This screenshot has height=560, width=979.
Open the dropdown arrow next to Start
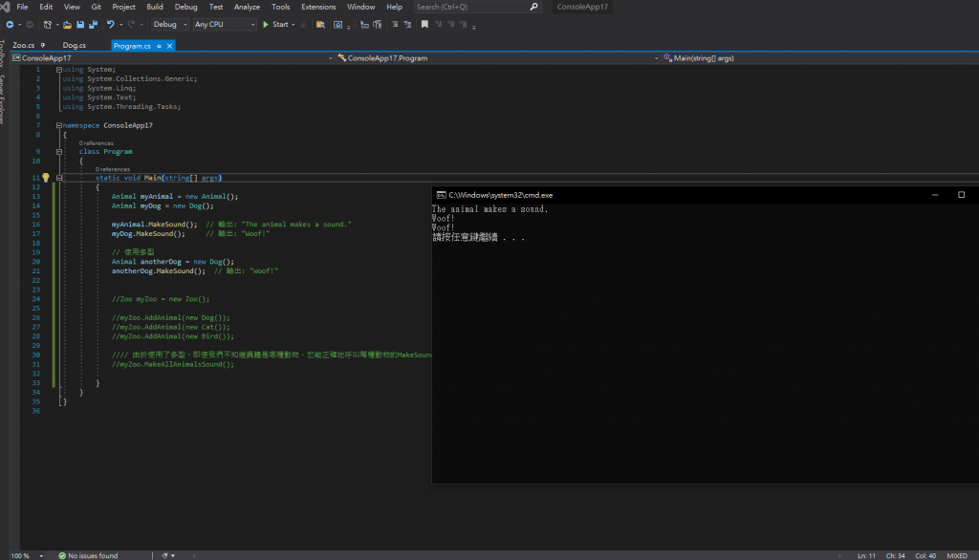(294, 24)
